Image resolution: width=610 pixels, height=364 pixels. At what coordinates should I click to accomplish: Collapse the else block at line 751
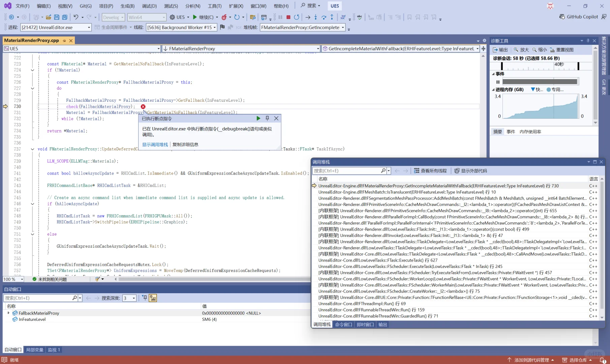point(32,234)
